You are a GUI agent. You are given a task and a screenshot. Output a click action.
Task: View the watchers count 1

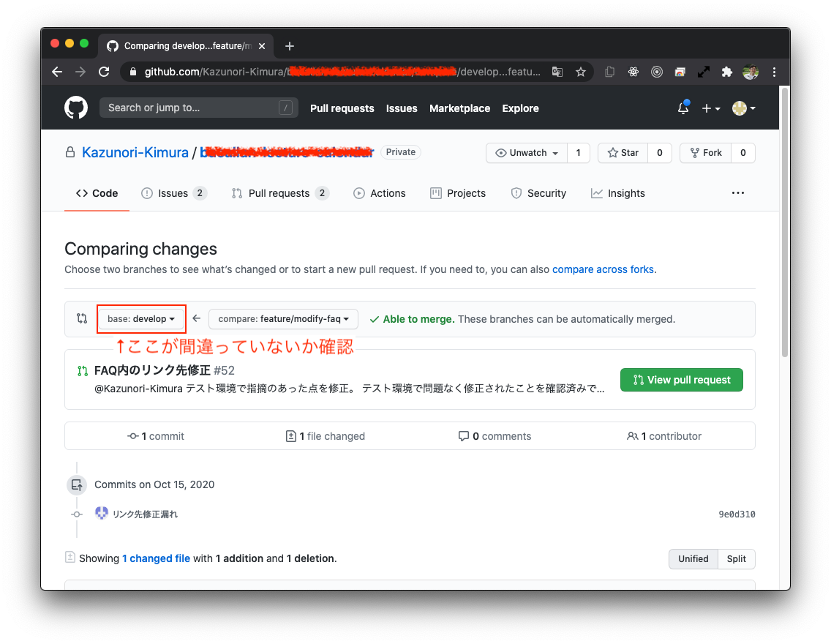coord(578,153)
